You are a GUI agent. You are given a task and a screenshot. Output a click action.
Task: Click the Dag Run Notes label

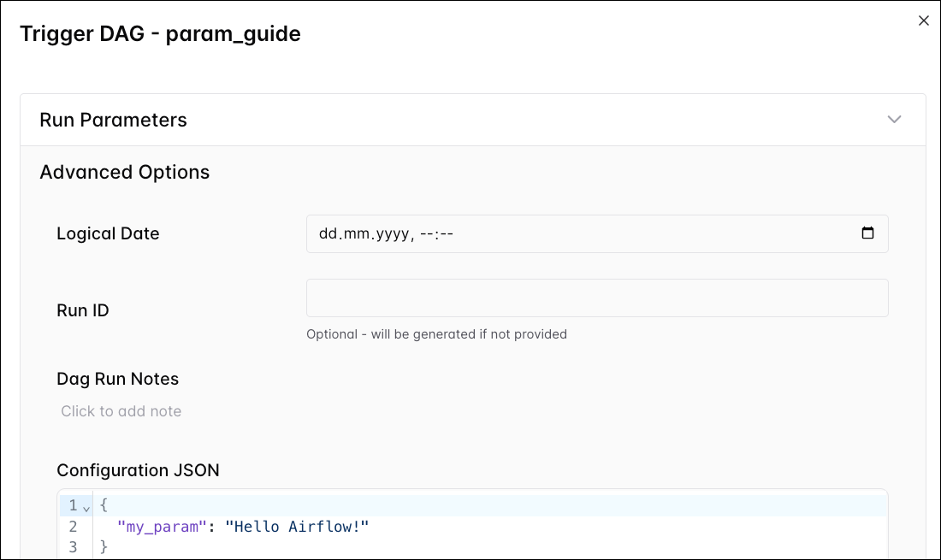click(x=117, y=378)
